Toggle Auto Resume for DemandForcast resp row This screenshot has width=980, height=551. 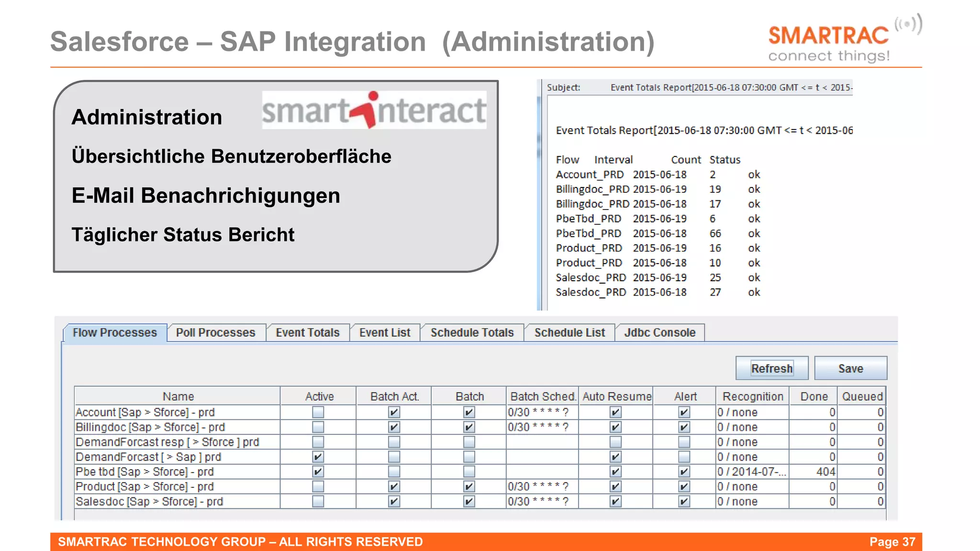pos(615,442)
